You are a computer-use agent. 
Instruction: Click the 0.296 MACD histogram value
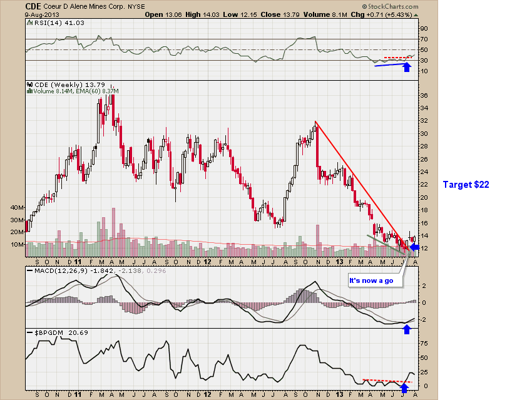pyautogui.click(x=155, y=271)
